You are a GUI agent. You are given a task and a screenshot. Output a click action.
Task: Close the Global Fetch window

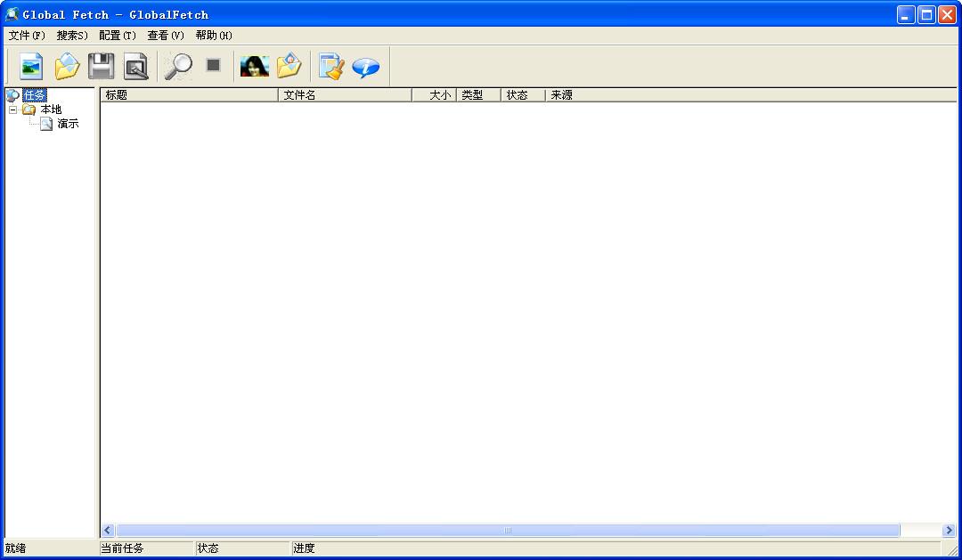[948, 15]
